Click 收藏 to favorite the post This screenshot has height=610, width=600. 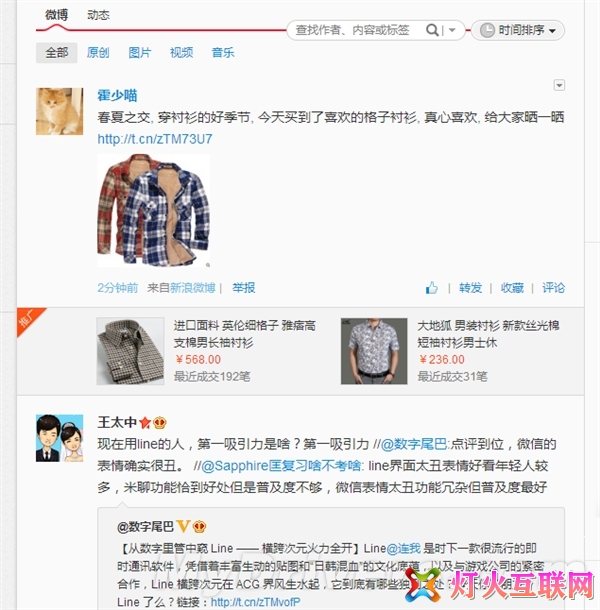[512, 288]
